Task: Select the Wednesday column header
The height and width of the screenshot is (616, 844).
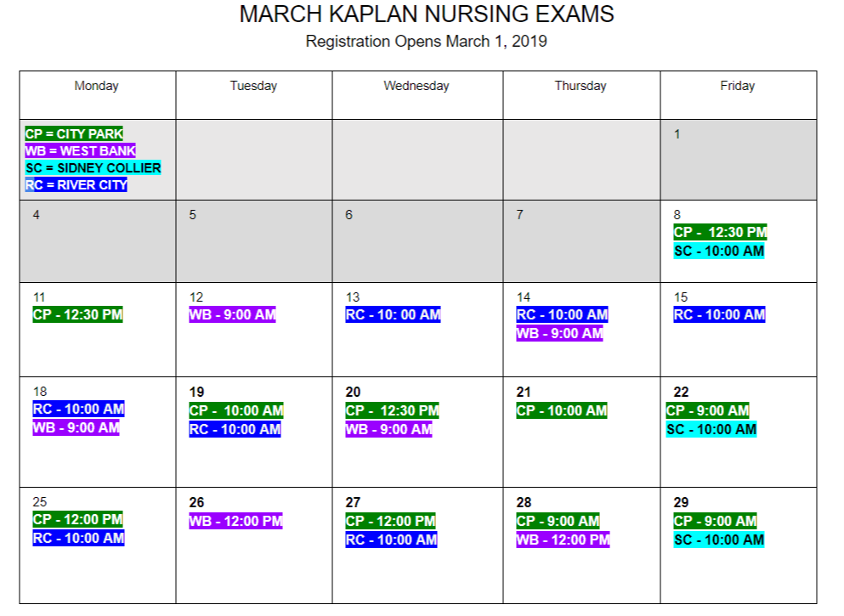Action: click(x=416, y=86)
